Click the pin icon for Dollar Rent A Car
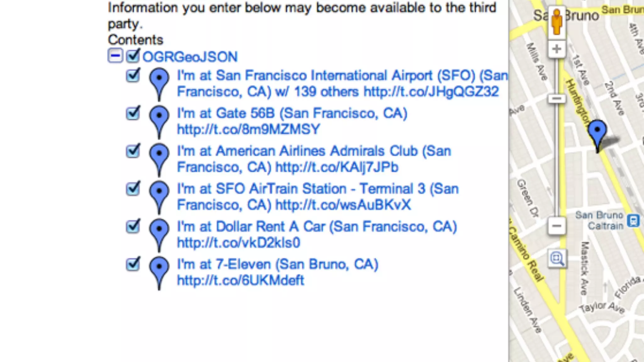This screenshot has height=362, width=644. pos(159,231)
